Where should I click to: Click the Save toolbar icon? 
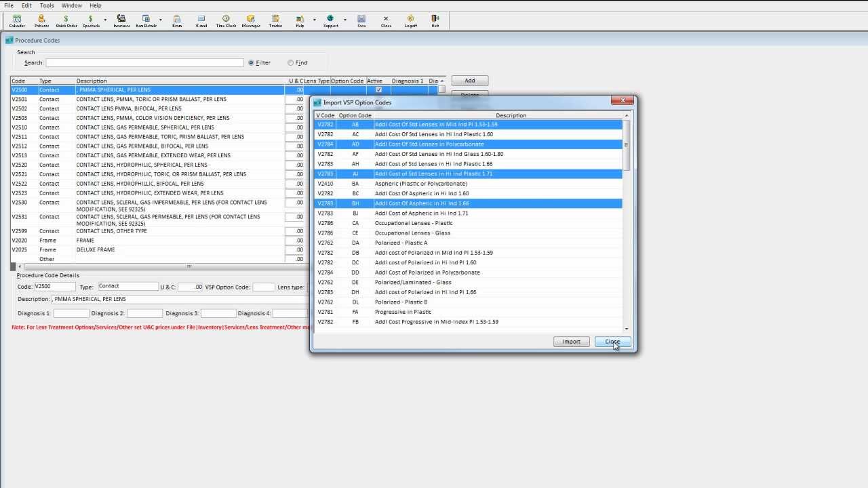pos(361,21)
